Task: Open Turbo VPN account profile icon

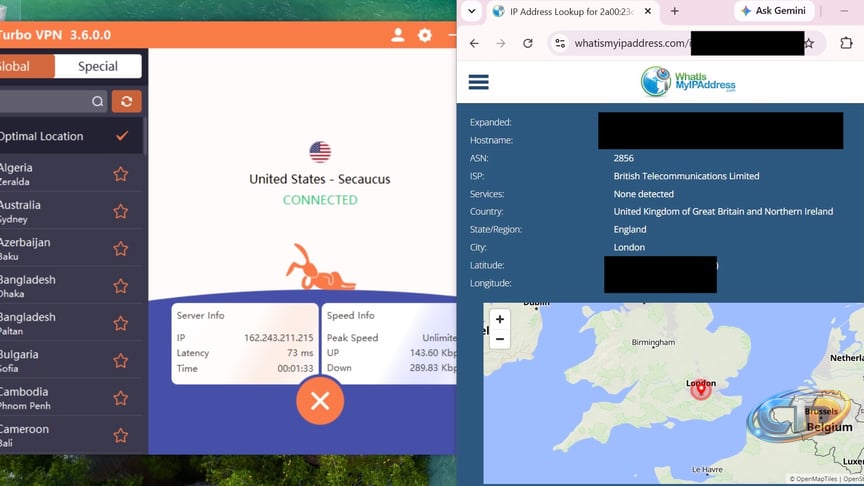Action: click(x=397, y=35)
